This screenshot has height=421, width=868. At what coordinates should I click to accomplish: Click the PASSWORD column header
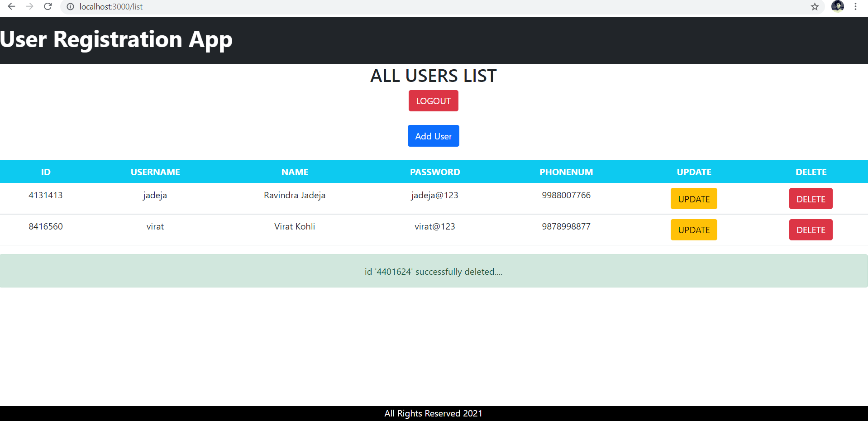[435, 172]
